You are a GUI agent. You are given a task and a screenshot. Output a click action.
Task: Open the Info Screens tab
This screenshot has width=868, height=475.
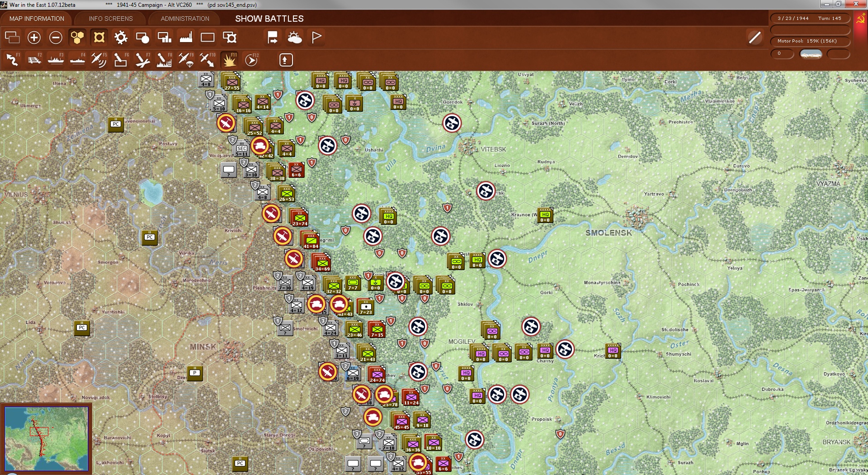coord(111,19)
